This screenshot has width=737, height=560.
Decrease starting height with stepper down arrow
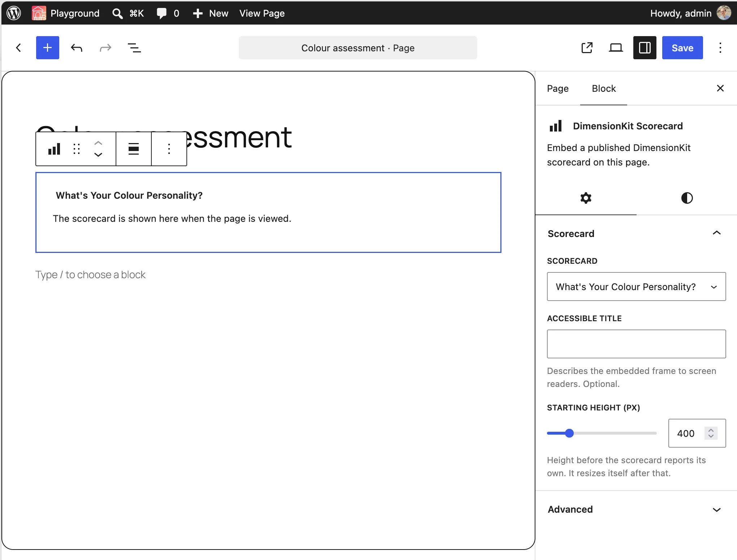[x=711, y=436]
